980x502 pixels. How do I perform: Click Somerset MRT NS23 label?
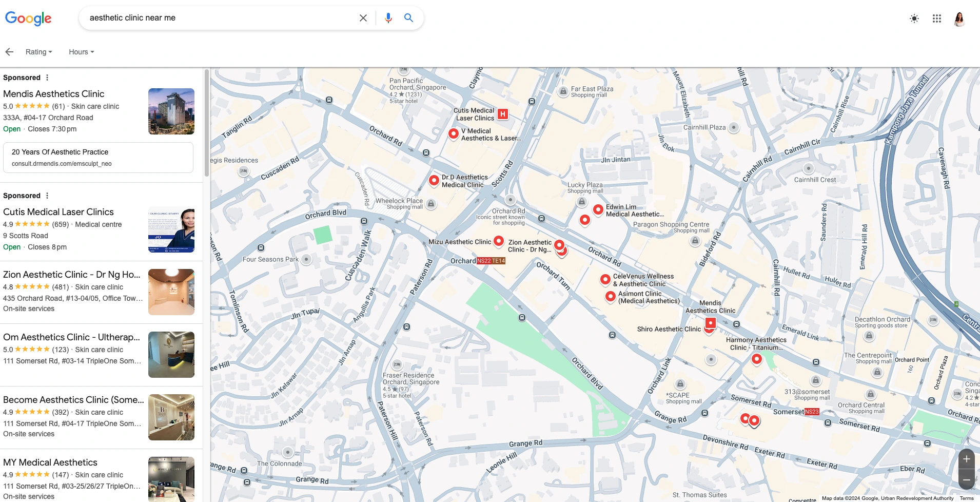796,412
